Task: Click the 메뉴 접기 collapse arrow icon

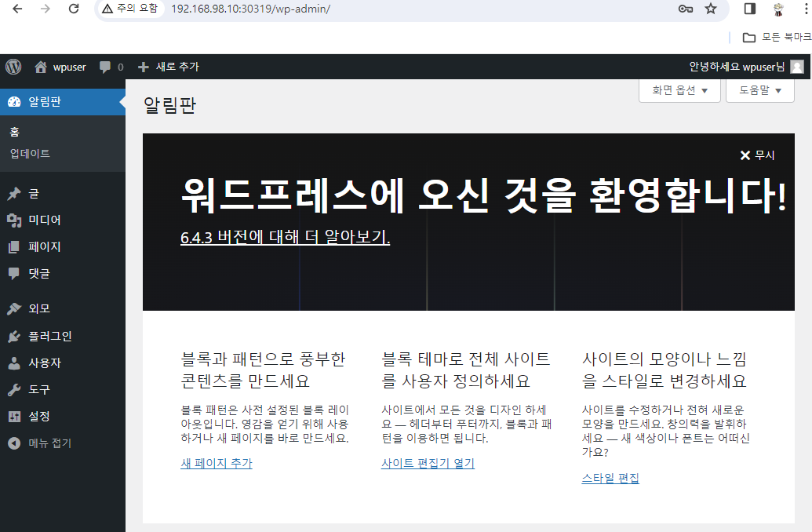Action: (x=14, y=443)
